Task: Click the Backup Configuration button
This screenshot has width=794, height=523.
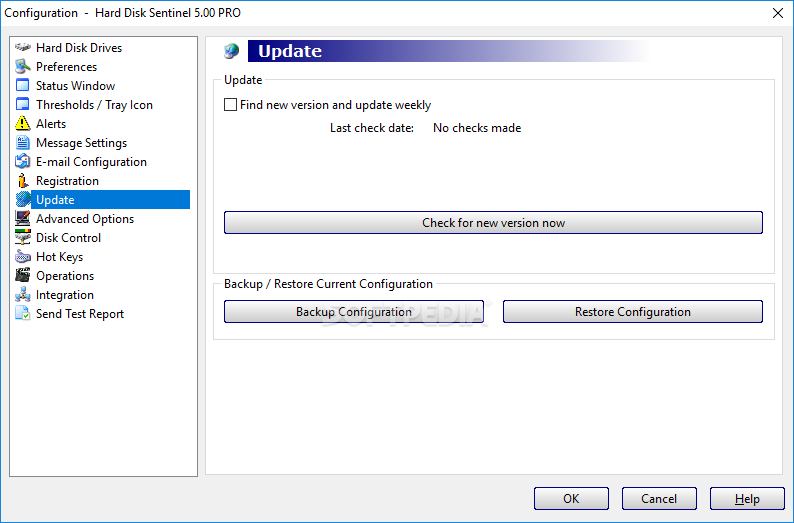Action: [354, 311]
